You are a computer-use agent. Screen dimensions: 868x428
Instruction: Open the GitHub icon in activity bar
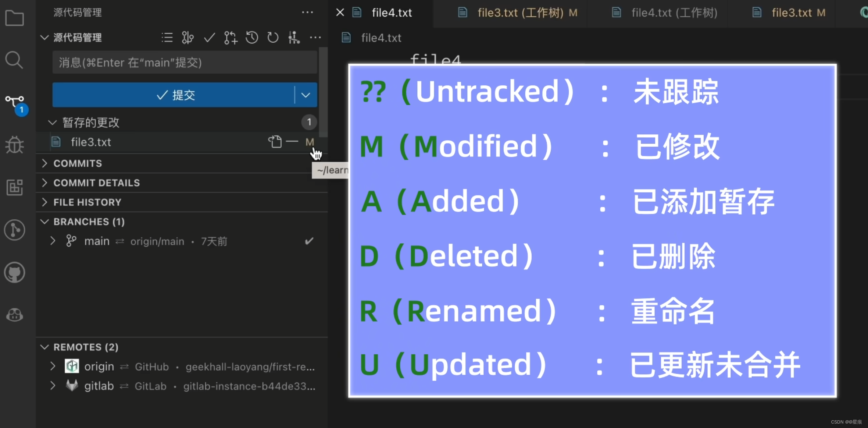(15, 273)
